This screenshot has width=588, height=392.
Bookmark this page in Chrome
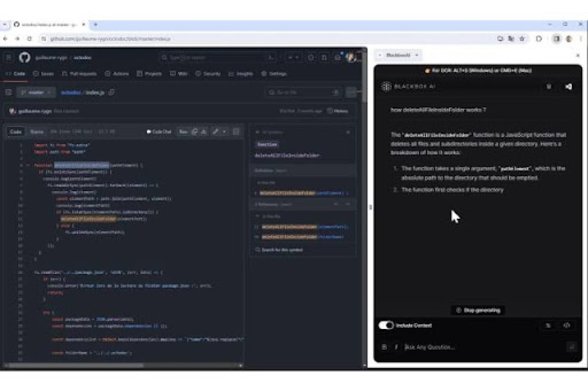tap(522, 39)
